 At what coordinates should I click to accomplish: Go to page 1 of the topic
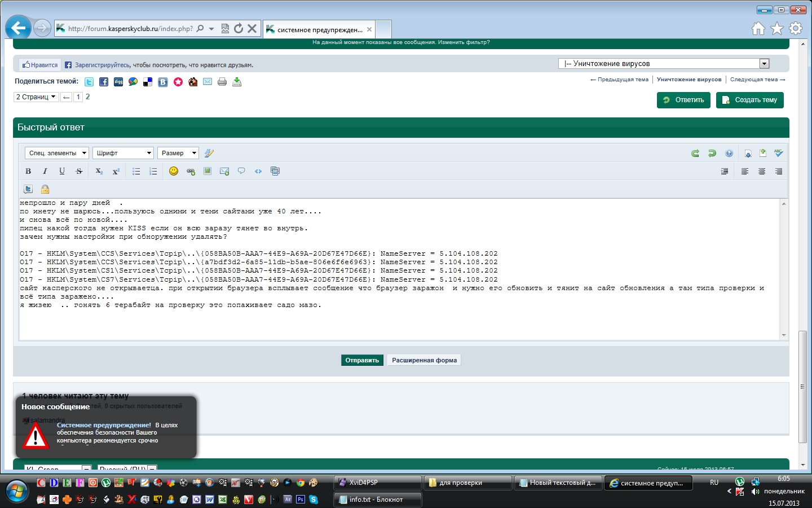(x=78, y=97)
